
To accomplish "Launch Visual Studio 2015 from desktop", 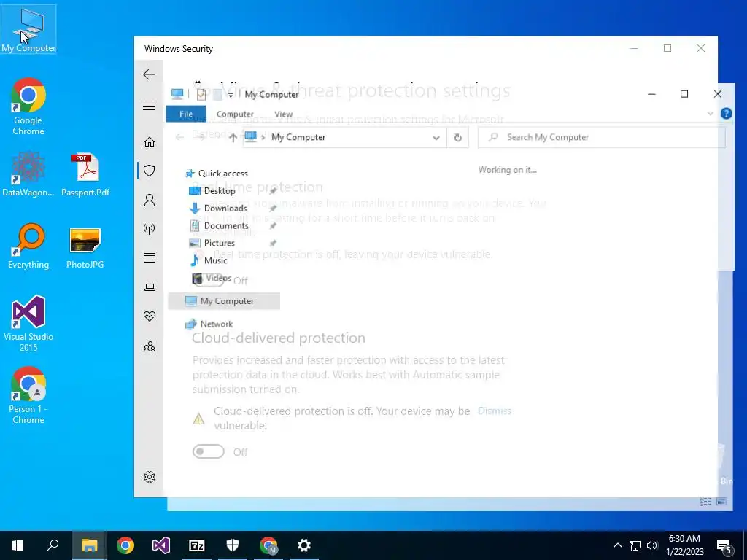I will pos(28,323).
